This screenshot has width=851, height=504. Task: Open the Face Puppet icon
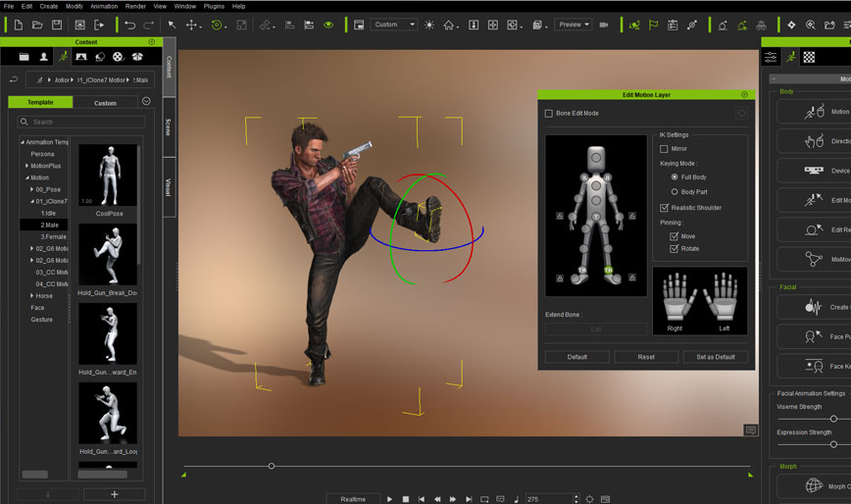813,337
